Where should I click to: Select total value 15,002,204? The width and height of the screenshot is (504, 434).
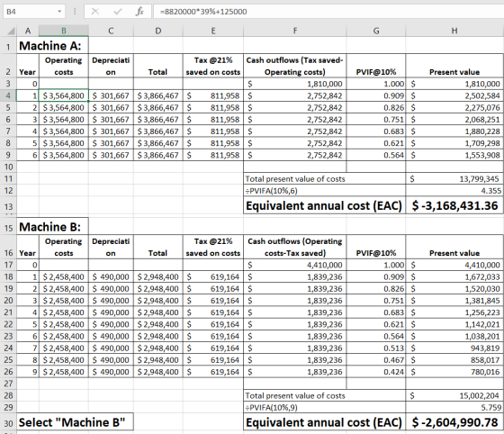point(454,396)
